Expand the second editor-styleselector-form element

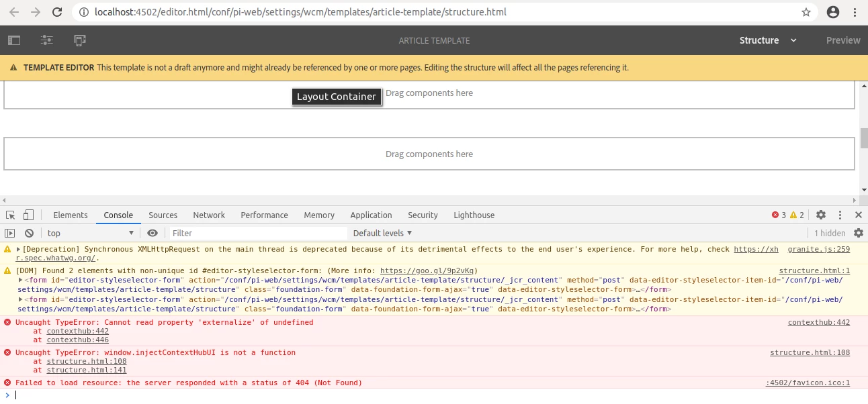pos(21,299)
